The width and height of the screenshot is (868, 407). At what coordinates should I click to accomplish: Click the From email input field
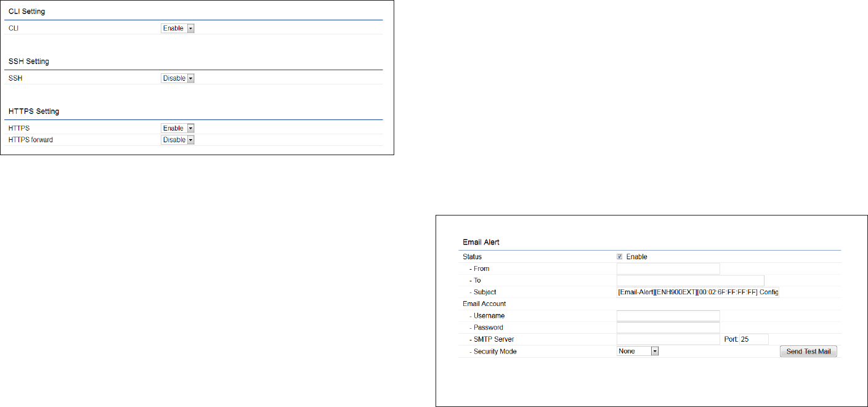668,268
